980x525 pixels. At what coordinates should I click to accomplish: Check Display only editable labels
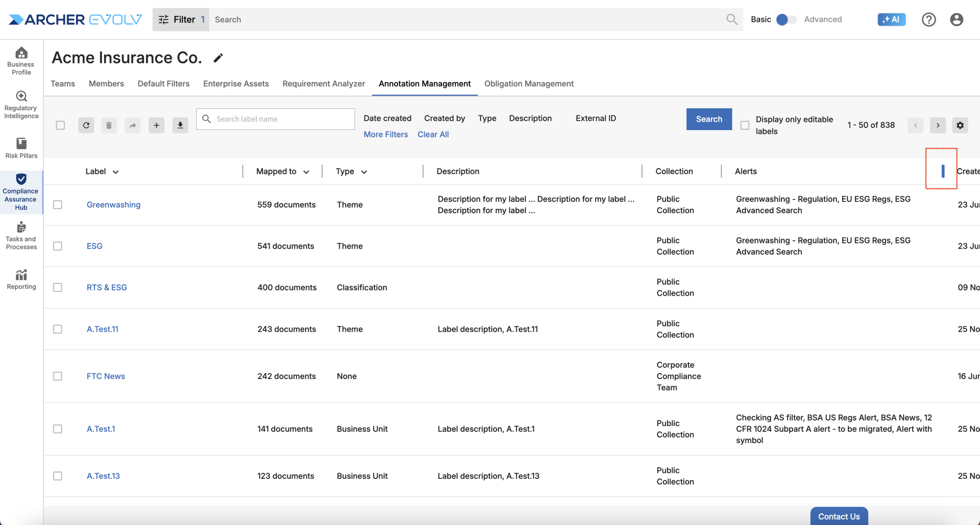[745, 125]
